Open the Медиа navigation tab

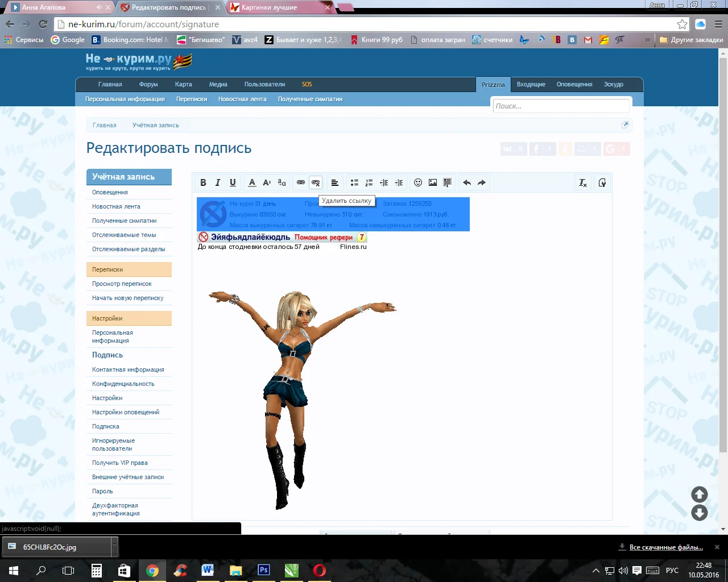(218, 84)
